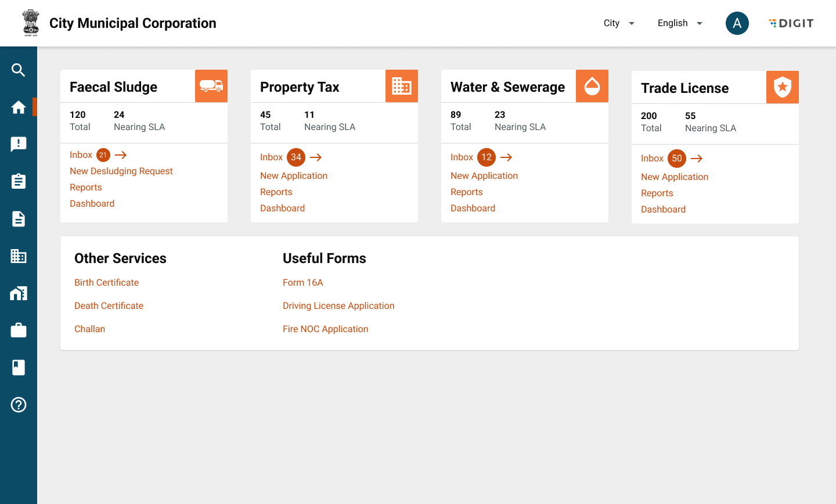
Task: Click the Water & Sewerage droplet icon
Action: click(x=592, y=86)
